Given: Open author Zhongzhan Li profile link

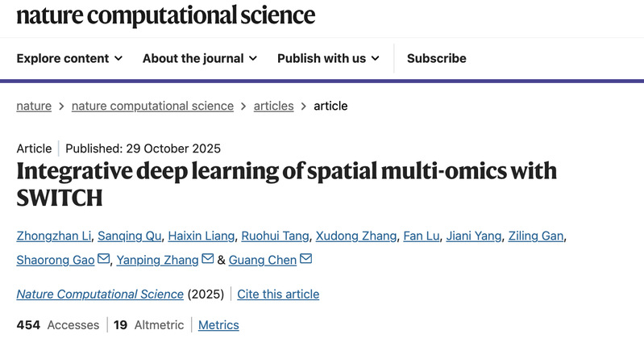Looking at the screenshot, I should (x=53, y=236).
